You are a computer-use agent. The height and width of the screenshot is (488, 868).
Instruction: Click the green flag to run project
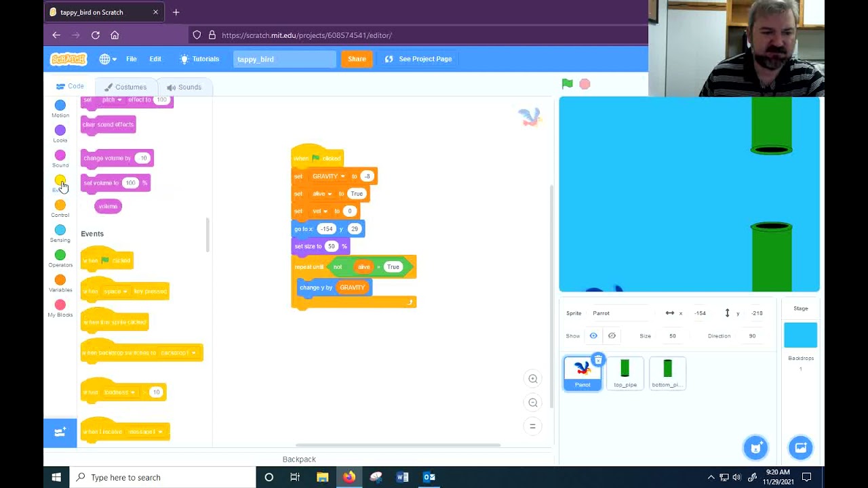(567, 84)
